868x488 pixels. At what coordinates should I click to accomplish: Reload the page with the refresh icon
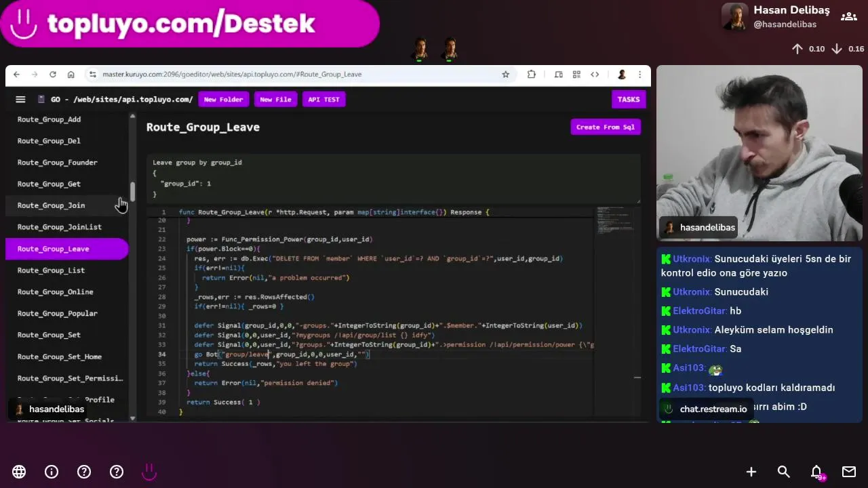[53, 75]
